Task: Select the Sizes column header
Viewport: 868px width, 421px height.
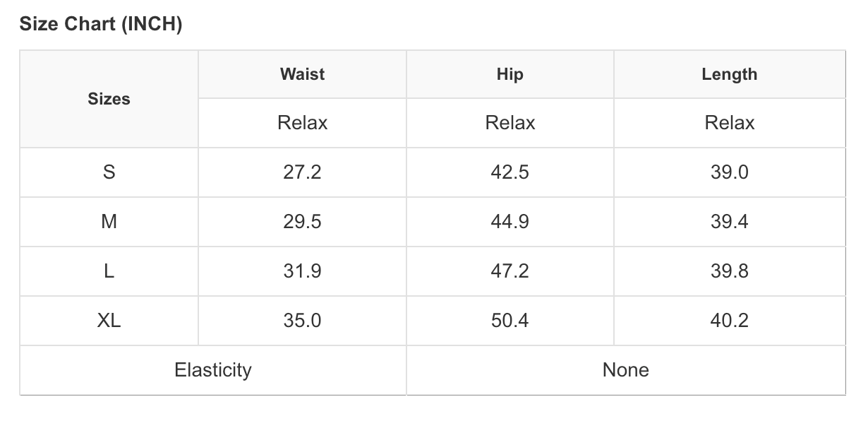Action: point(109,99)
